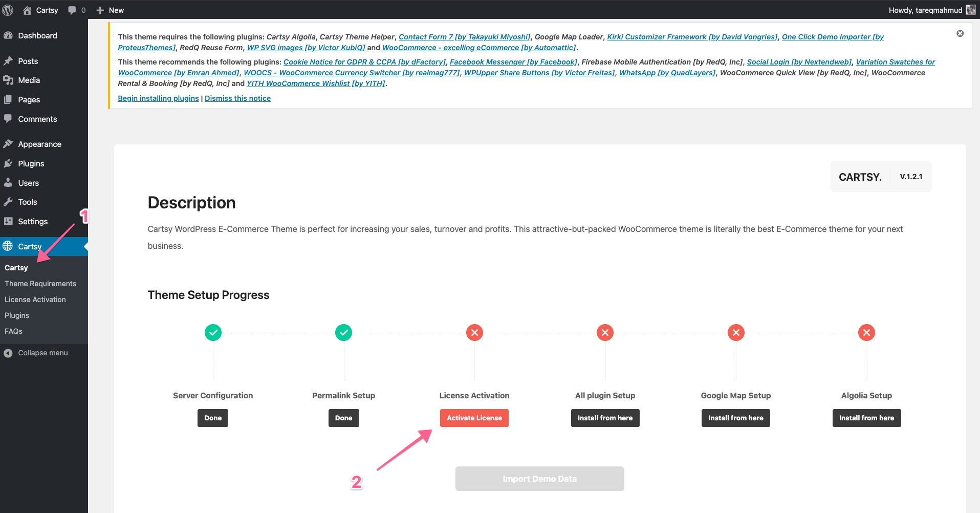Click Server Configuration Done button
980x513 pixels.
(213, 418)
